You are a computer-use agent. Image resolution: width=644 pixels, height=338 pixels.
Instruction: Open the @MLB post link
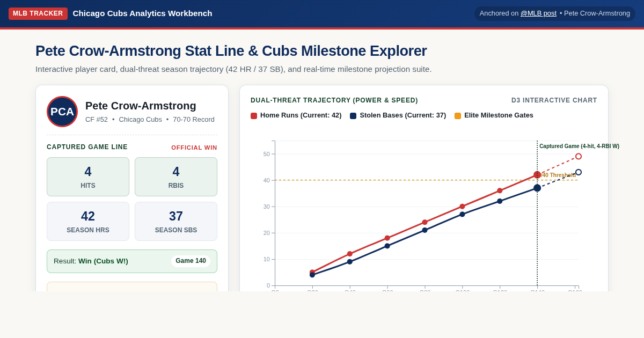pos(538,13)
